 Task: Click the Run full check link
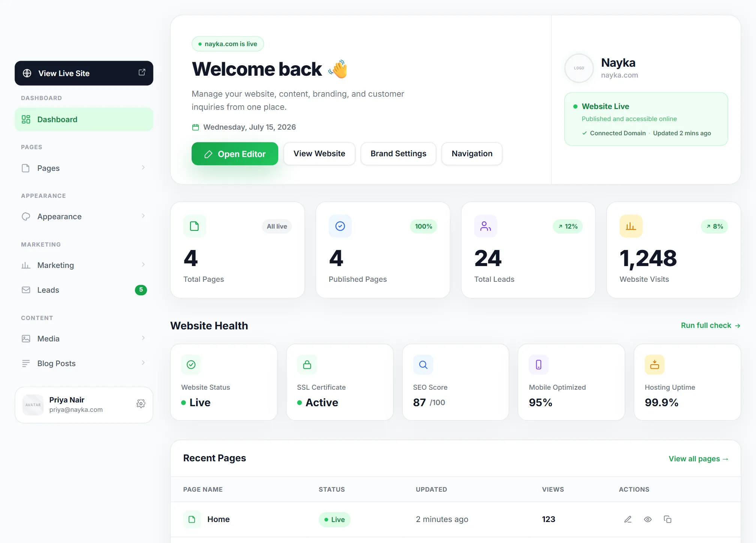point(711,326)
